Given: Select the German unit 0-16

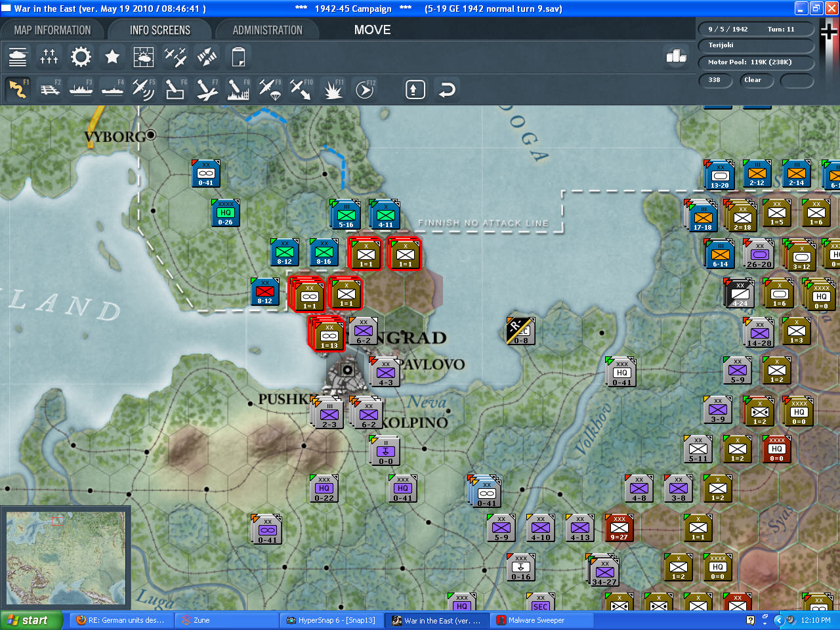Looking at the screenshot, I should [520, 568].
